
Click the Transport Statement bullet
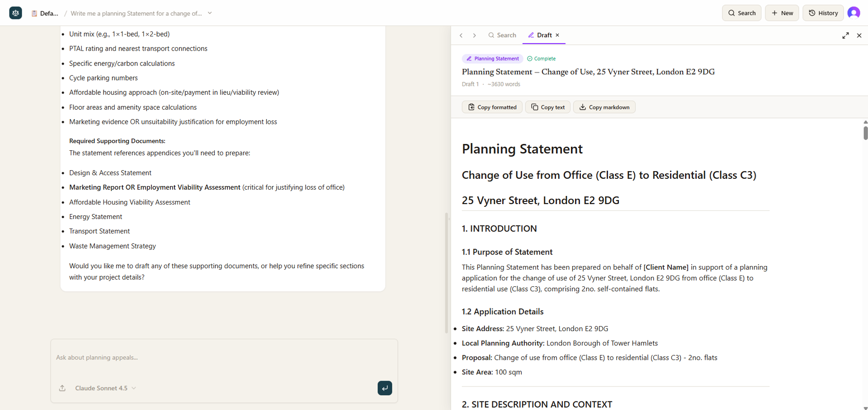pos(99,231)
